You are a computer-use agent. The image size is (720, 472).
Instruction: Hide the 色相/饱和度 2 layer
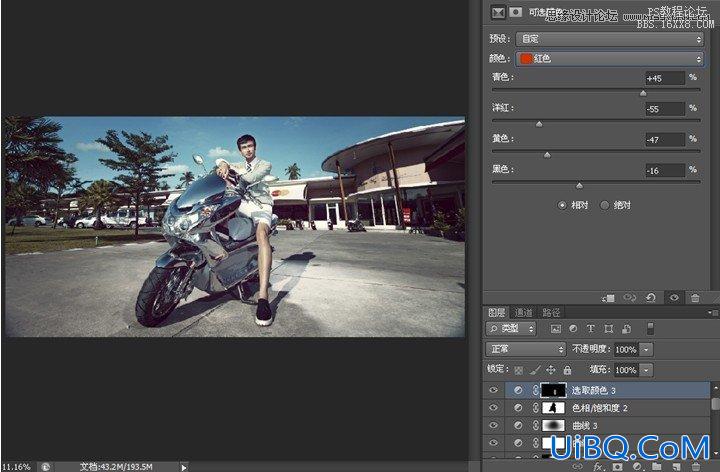coord(494,408)
